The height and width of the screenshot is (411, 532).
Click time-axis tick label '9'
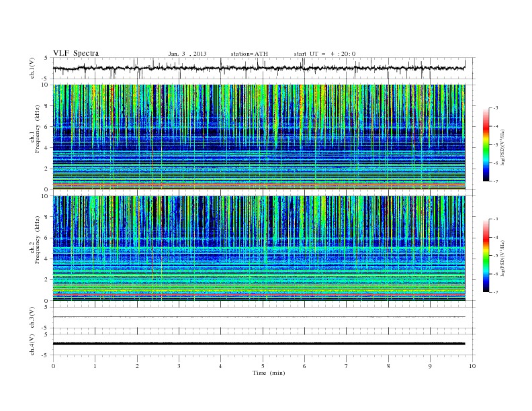tap(430, 366)
